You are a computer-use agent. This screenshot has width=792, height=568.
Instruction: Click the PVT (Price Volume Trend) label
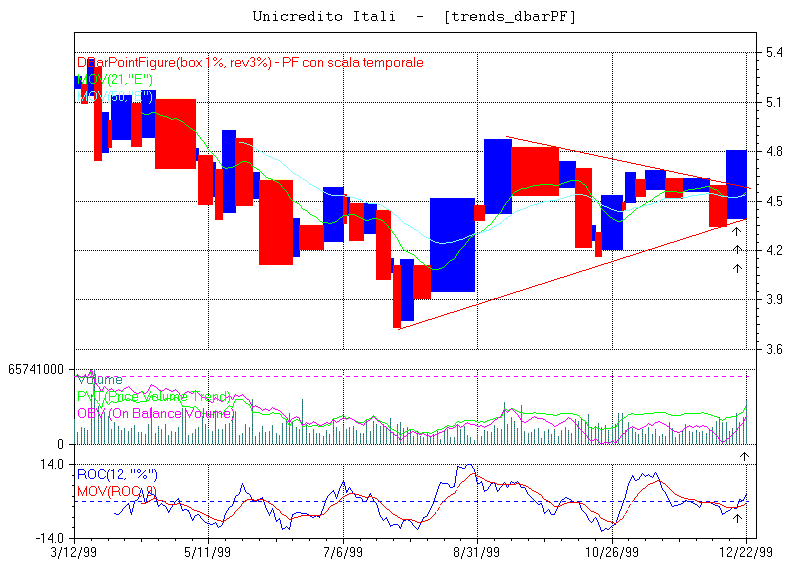(154, 396)
